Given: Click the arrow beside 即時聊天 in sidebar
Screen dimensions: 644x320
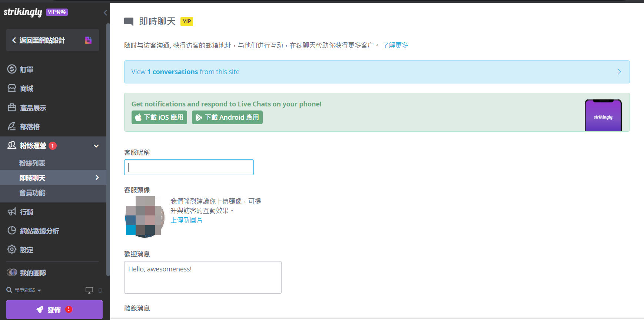Looking at the screenshot, I should [x=97, y=178].
